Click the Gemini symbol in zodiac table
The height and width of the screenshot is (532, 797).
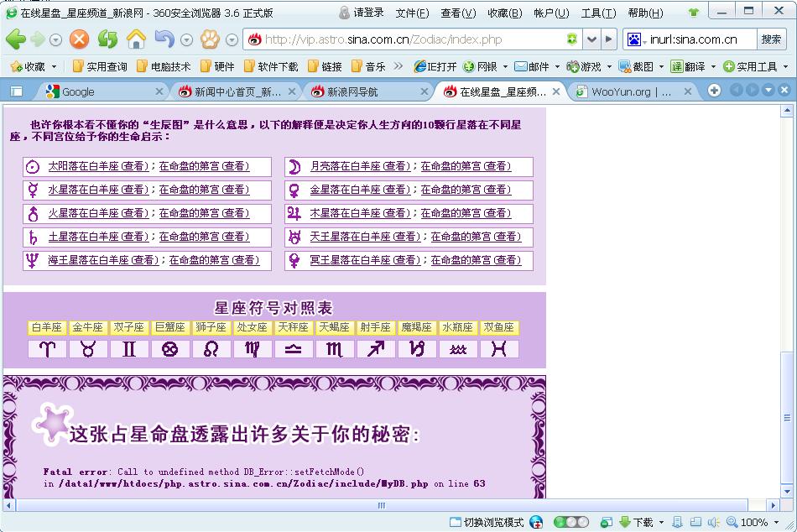pos(129,349)
